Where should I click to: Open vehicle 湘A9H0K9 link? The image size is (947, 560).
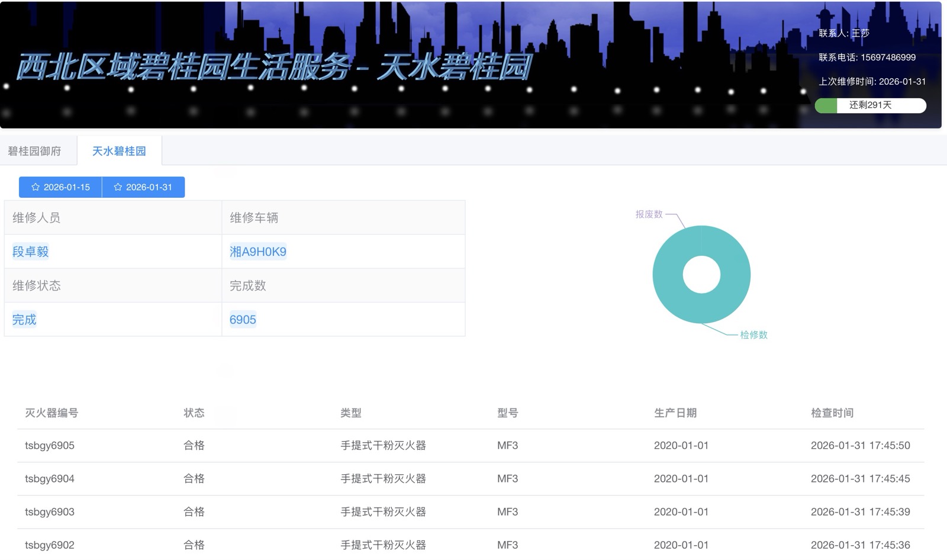258,252
